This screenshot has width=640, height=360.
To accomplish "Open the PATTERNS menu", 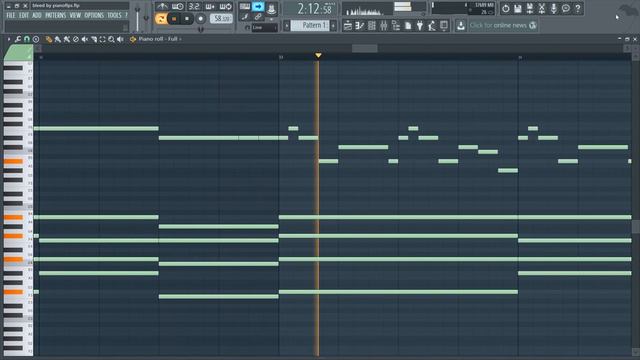I will click(56, 15).
